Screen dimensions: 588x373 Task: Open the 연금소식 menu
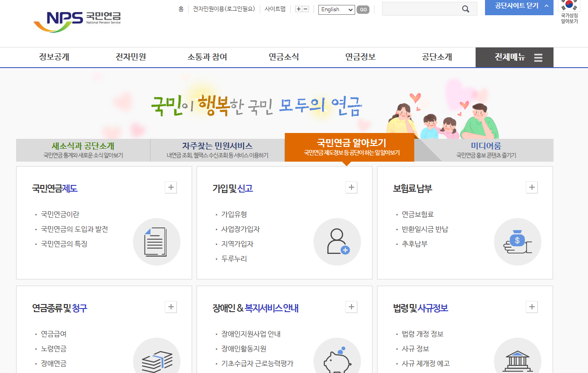point(284,57)
